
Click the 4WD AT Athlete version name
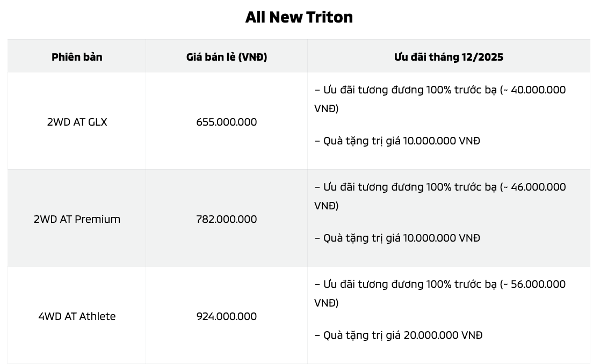[77, 316]
